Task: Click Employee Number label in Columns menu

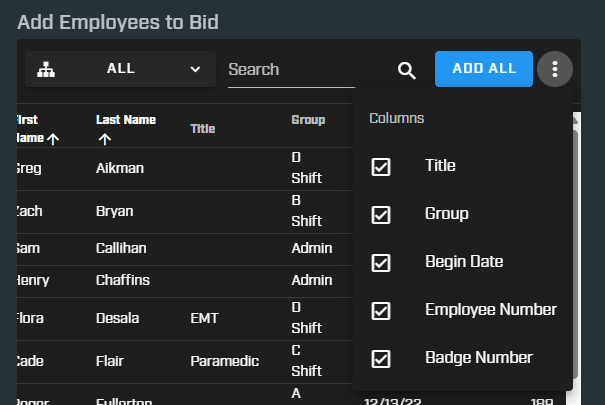Action: (x=491, y=310)
